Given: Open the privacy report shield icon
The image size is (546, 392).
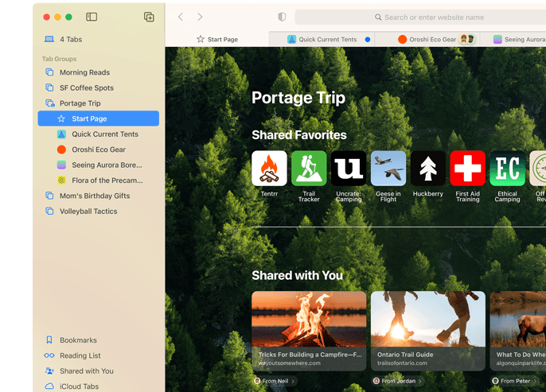Looking at the screenshot, I should [282, 17].
